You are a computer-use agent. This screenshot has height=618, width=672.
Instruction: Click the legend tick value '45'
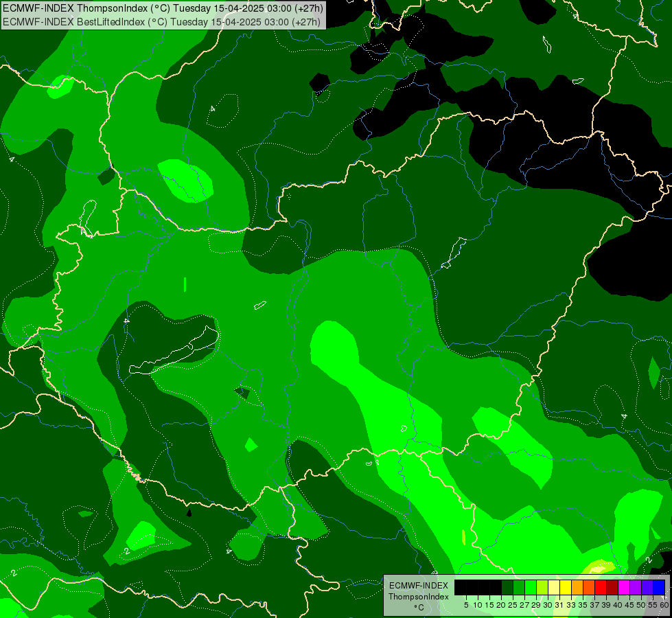pos(629,605)
